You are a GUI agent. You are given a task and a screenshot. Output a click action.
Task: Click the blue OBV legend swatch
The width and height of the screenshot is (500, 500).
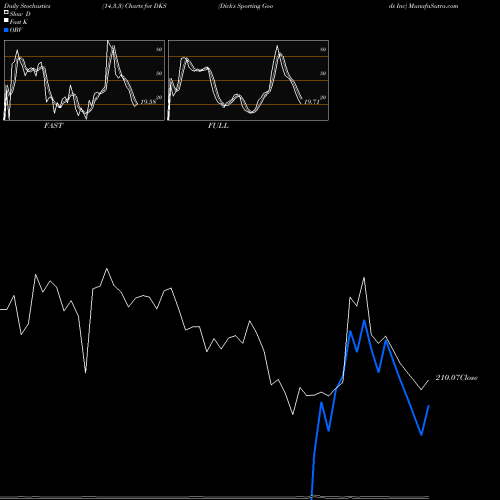coord(6,30)
